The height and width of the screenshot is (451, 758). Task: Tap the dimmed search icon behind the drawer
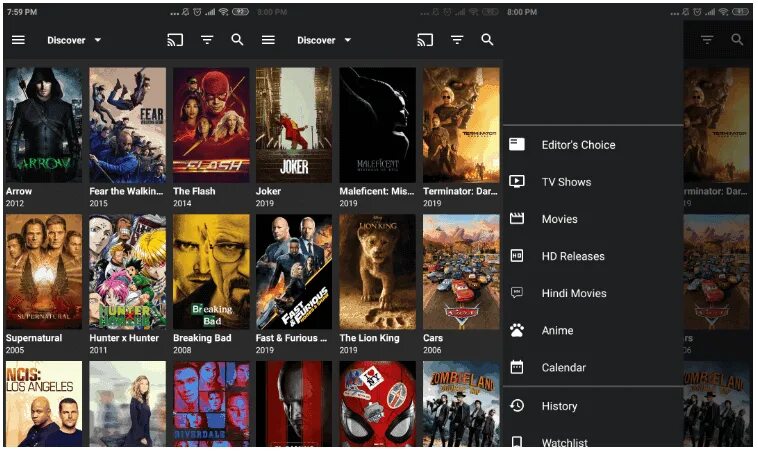pyautogui.click(x=737, y=40)
